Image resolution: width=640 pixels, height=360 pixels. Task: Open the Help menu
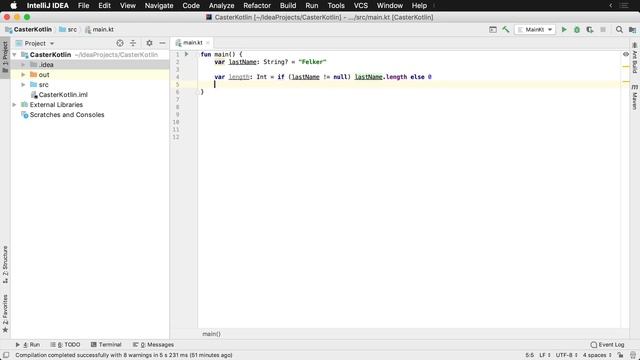(x=419, y=6)
